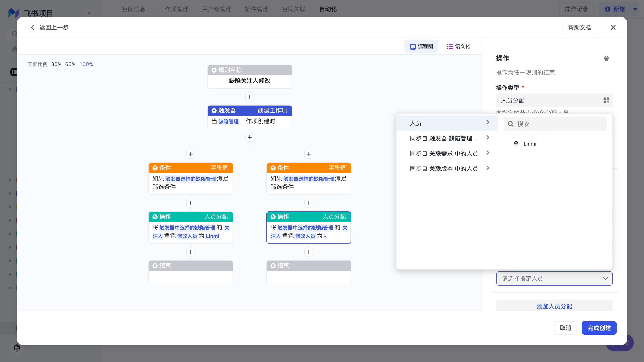Delete the operation with the trash icon
Viewport: 644px width, 362px height.
[x=606, y=58]
